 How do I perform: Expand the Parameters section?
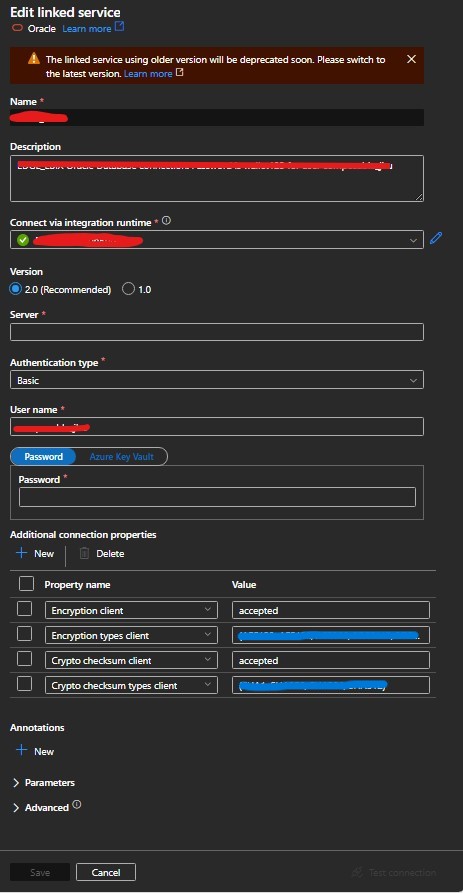pyautogui.click(x=43, y=783)
